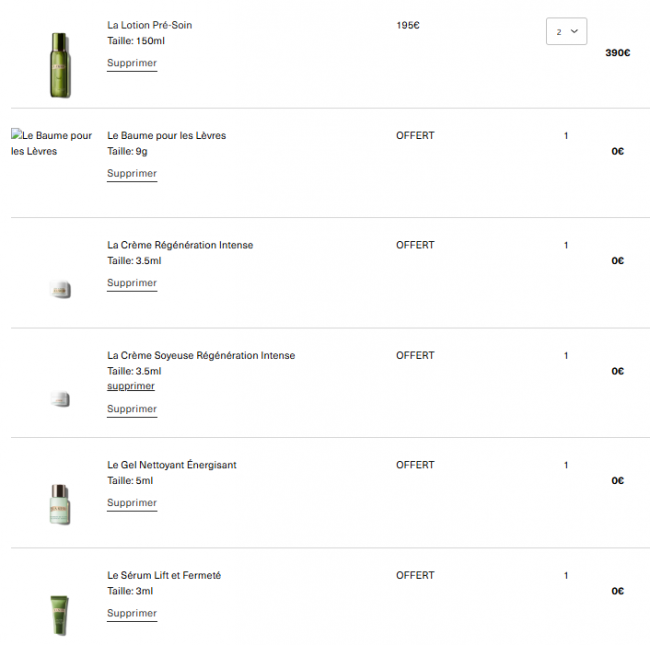This screenshot has height=645, width=650.
Task: Click Le Sérum Lift et Fermeté tube thumbnail
Action: (60, 614)
